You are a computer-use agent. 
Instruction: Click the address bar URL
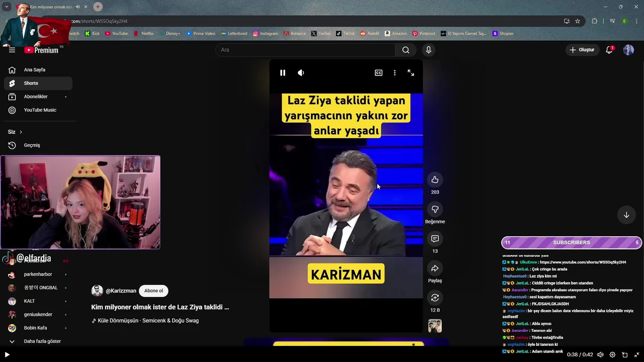99,21
